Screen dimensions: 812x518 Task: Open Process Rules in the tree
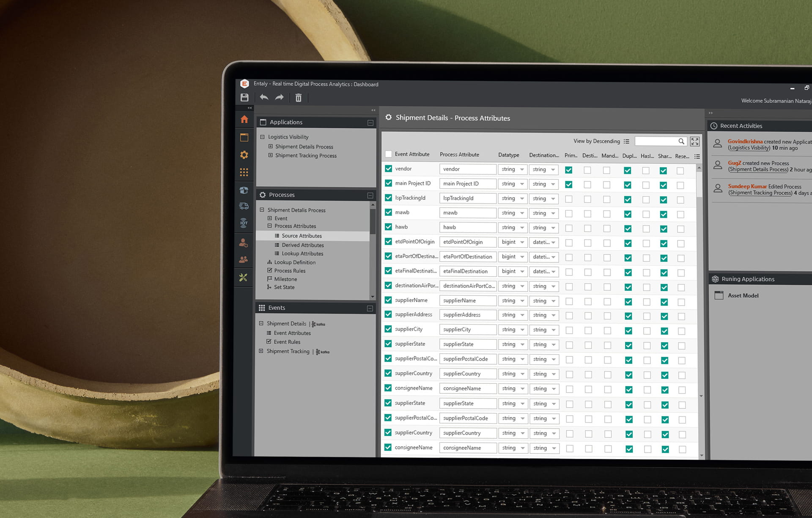point(290,271)
